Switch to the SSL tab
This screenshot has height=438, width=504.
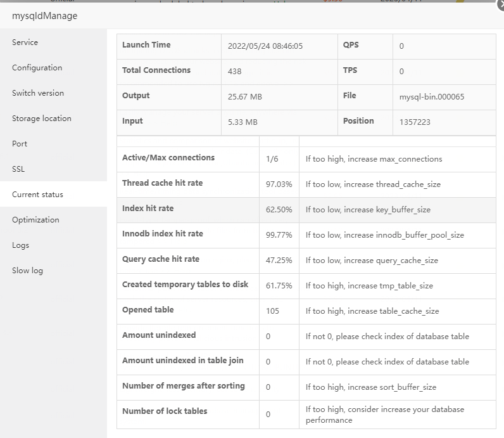click(x=18, y=169)
